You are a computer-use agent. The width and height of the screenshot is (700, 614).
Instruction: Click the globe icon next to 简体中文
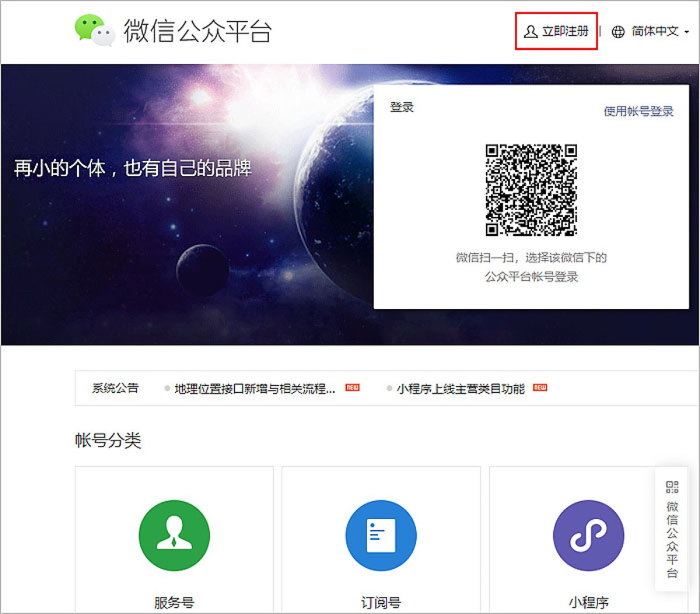coord(617,31)
